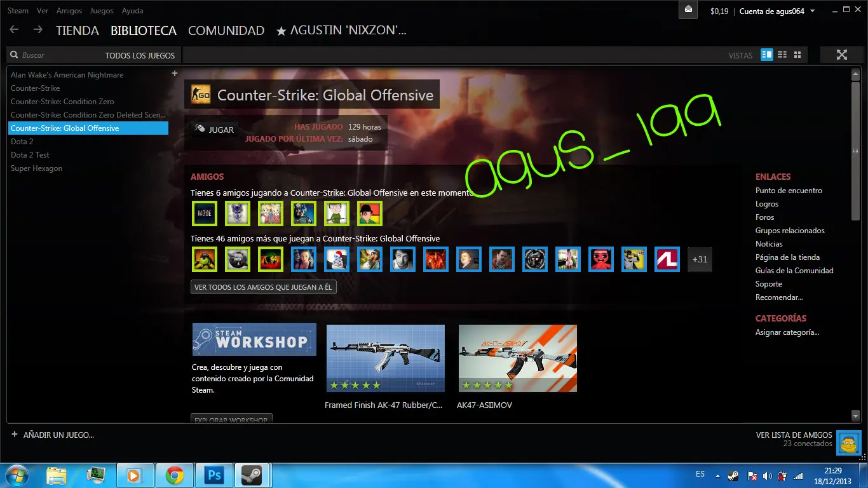Go to the TIENDA tab
Viewport: 868px width, 488px height.
(x=78, y=30)
